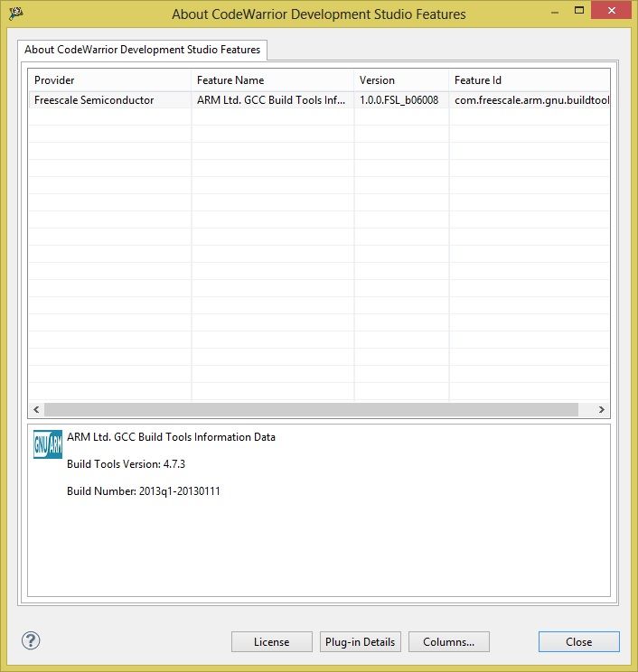Open the Columns... dialog
Viewport: 638px width, 672px height.
tap(448, 641)
